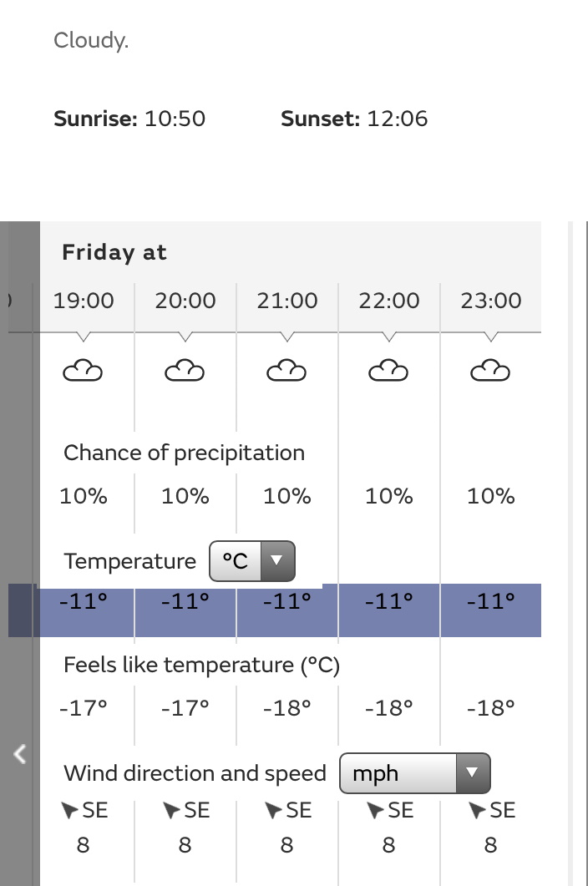Screen dimensions: 588x886
Task: Select the 23:00 hour column header
Action: (x=490, y=301)
